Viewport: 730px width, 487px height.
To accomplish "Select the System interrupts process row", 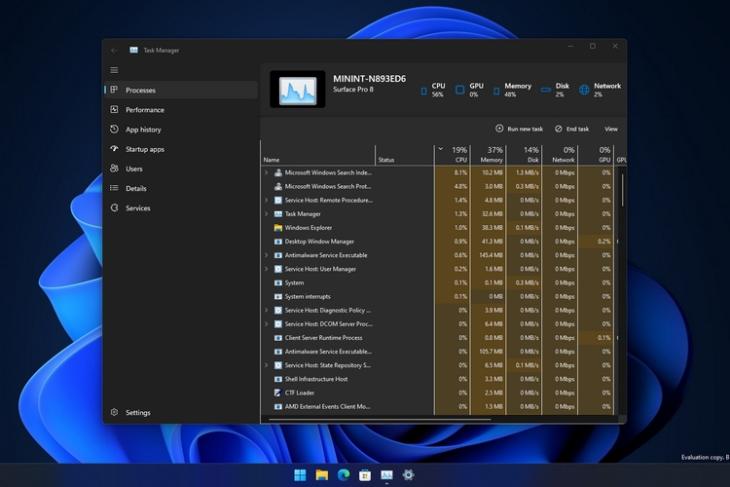I will [438, 297].
